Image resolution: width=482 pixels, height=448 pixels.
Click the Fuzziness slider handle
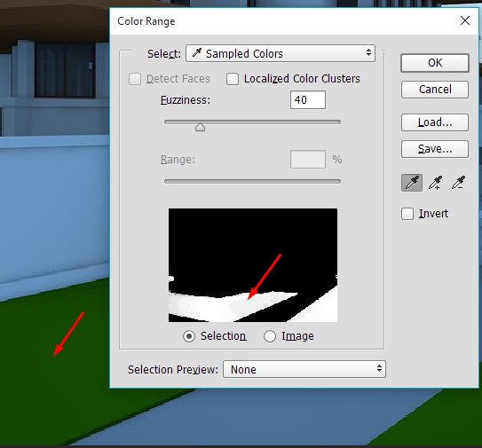[x=200, y=127]
